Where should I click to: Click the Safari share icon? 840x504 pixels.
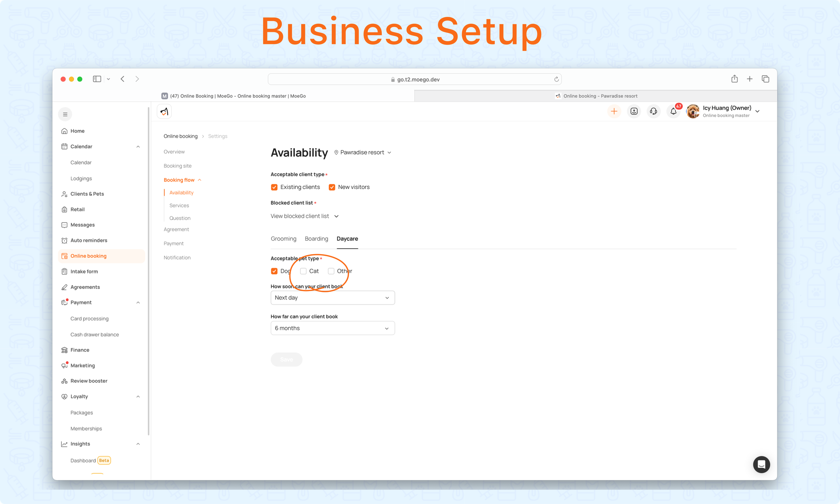734,79
